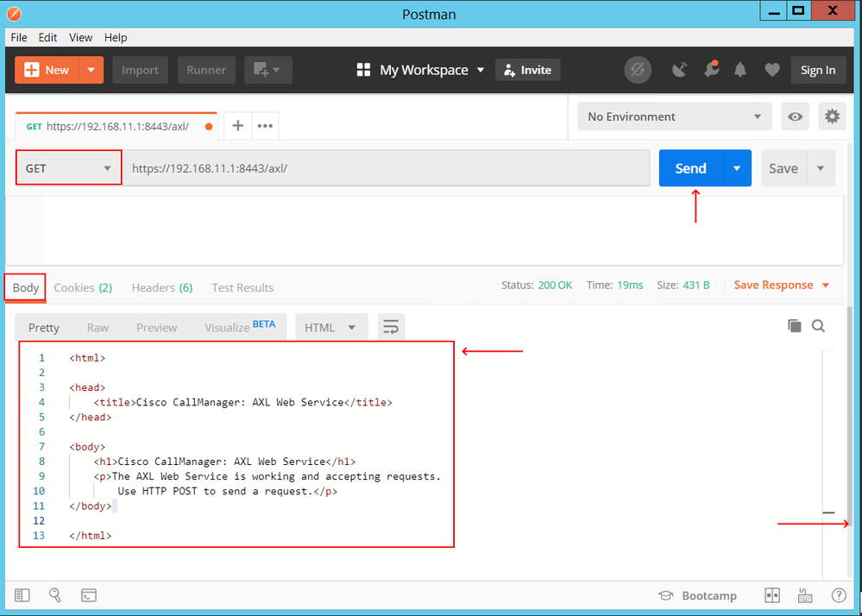Viewport: 862px width, 616px height.
Task: Open the Postman console icon
Action: pyautogui.click(x=89, y=595)
